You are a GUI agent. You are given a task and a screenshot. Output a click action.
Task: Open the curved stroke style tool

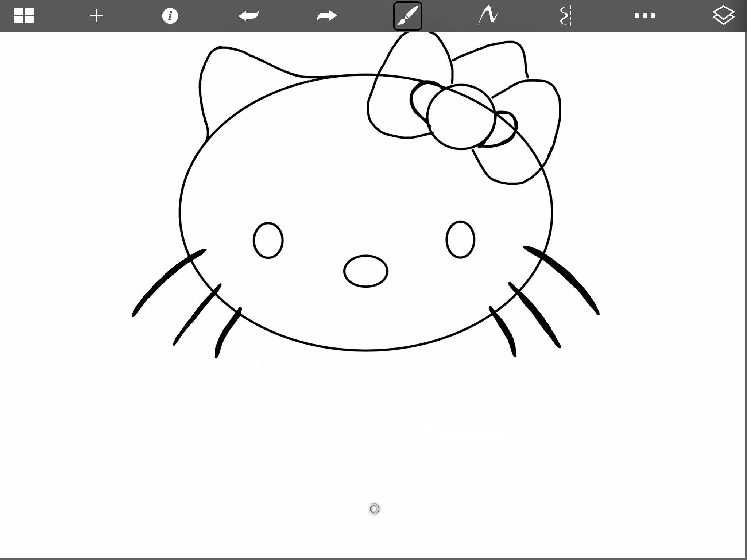(488, 16)
